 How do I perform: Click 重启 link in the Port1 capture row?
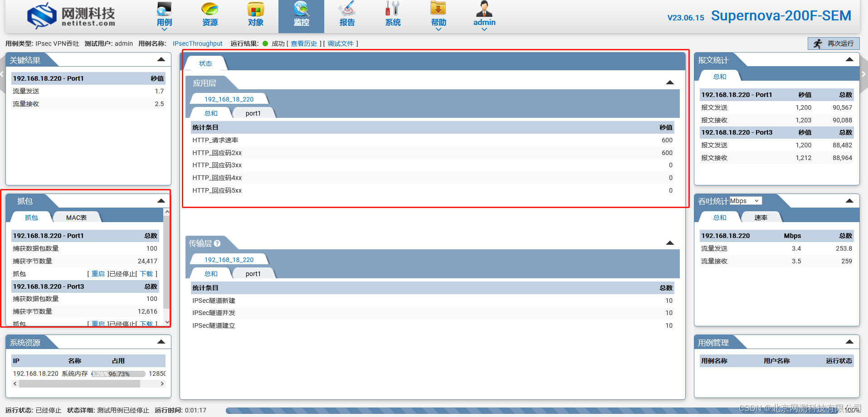click(x=98, y=274)
